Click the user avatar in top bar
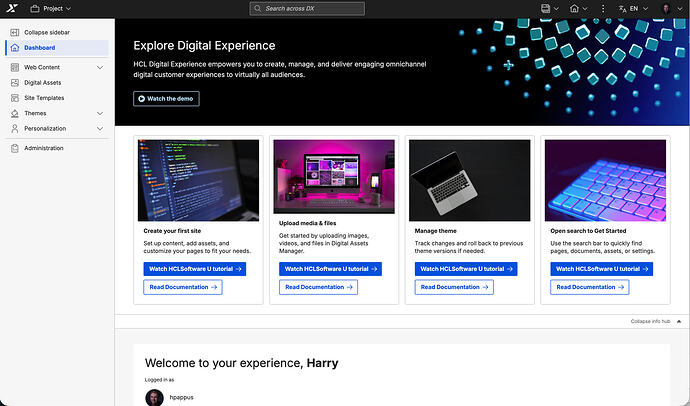This screenshot has height=406, width=690. point(667,8)
